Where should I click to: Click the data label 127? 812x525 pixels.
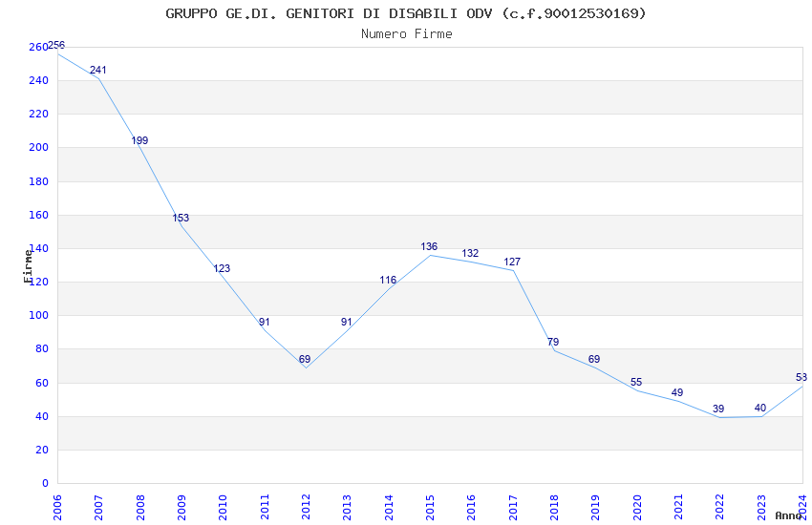(x=512, y=262)
